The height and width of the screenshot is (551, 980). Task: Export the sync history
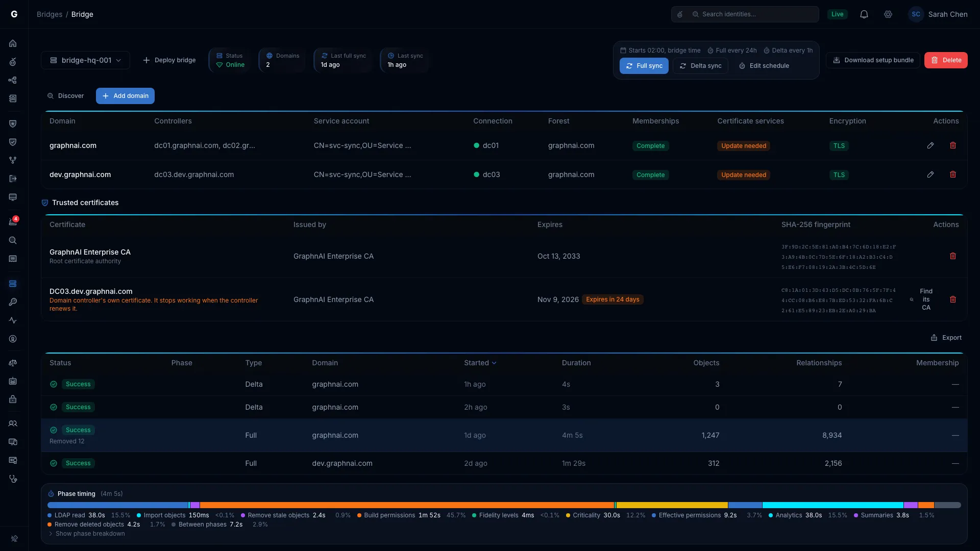click(x=946, y=338)
